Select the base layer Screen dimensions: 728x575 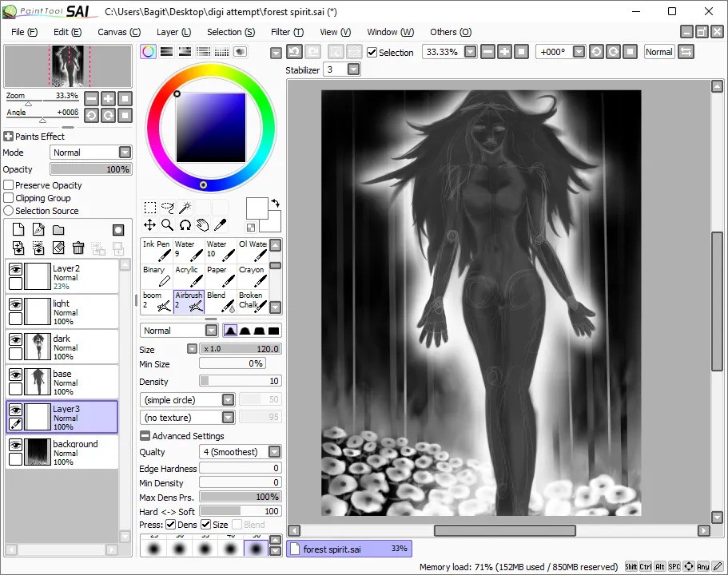point(62,382)
